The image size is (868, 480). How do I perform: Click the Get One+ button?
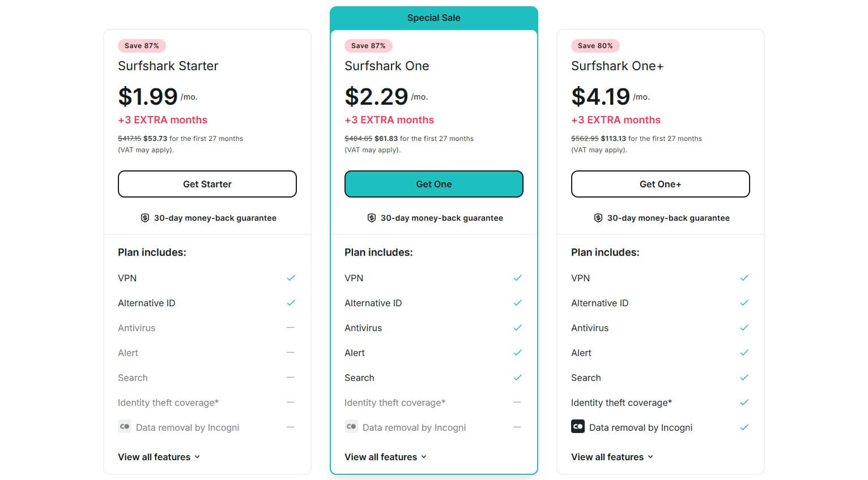[660, 184]
